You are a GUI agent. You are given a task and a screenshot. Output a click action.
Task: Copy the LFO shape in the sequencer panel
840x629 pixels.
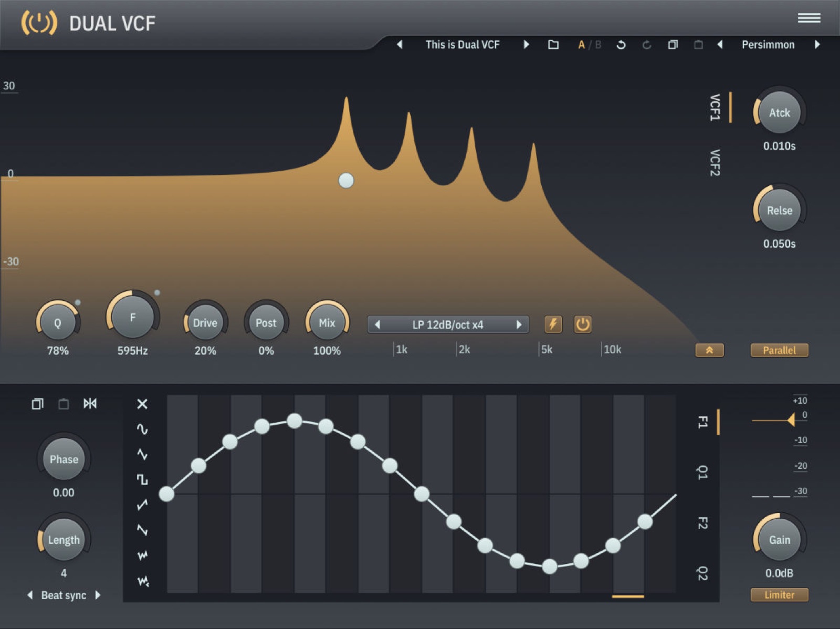click(37, 404)
